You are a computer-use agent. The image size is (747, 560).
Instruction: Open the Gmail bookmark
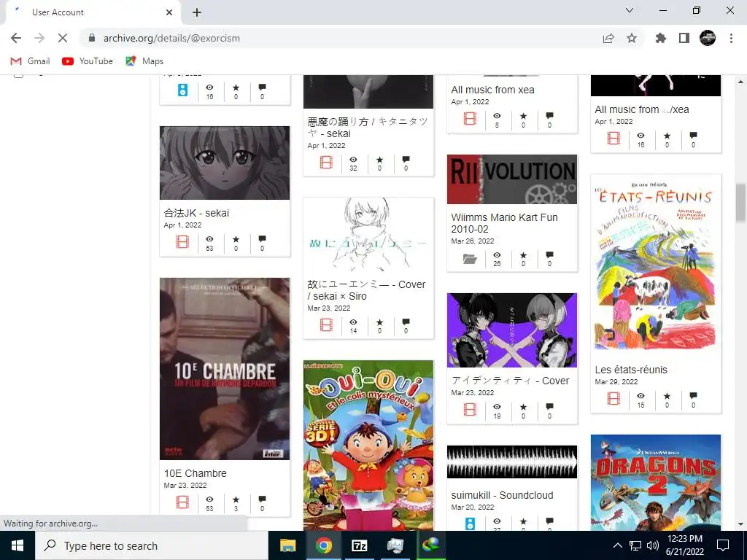(x=30, y=61)
